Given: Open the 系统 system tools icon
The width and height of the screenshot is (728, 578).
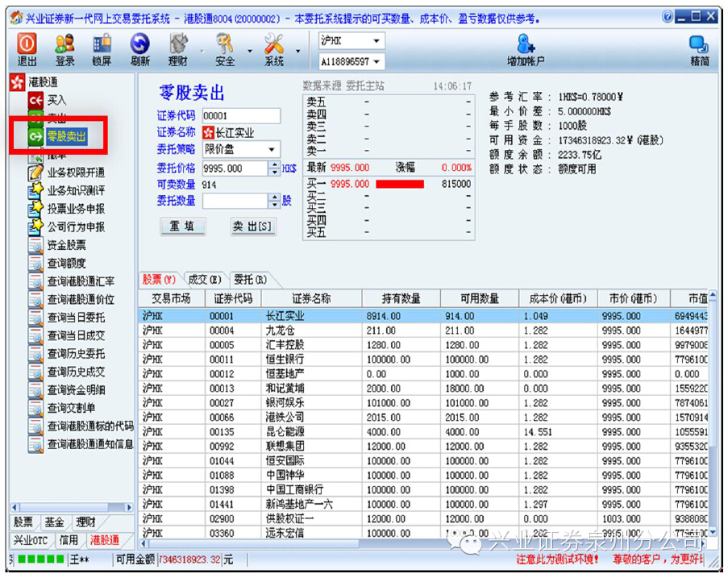Looking at the screenshot, I should (x=274, y=50).
